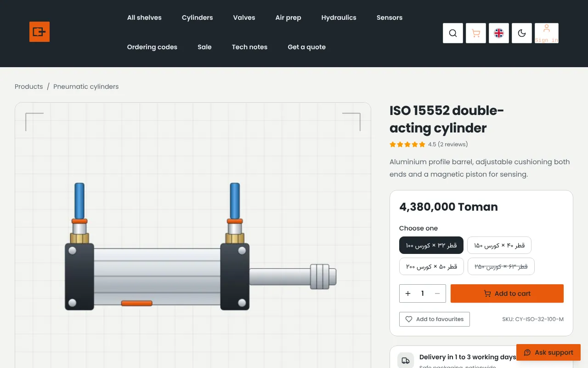Open the search icon in header
Viewport: 588px width, 368px height.
(453, 33)
